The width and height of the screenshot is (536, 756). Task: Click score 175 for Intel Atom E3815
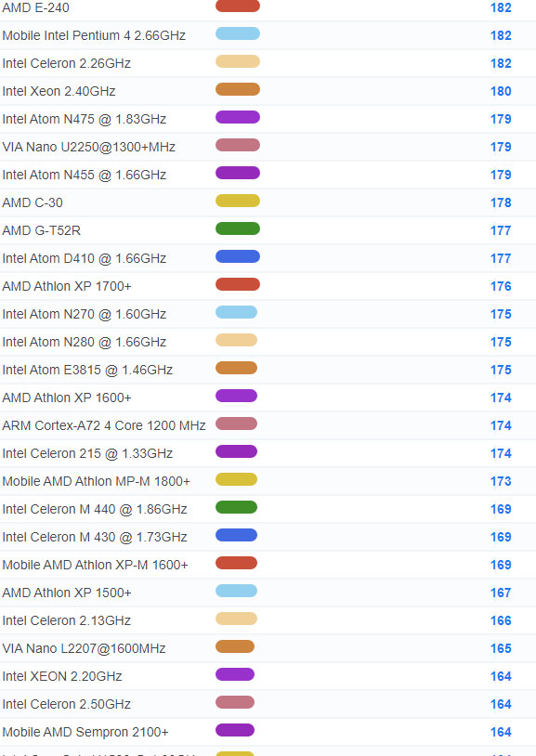[x=501, y=370]
